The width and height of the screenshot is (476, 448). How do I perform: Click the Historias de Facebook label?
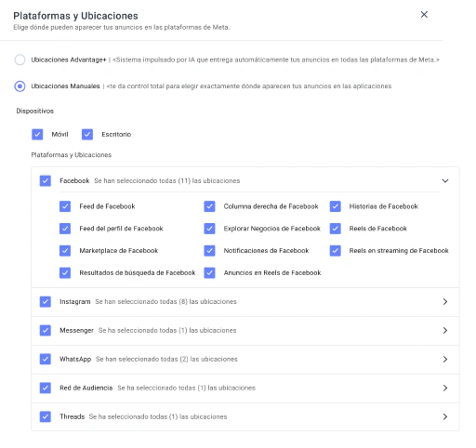[x=384, y=206]
